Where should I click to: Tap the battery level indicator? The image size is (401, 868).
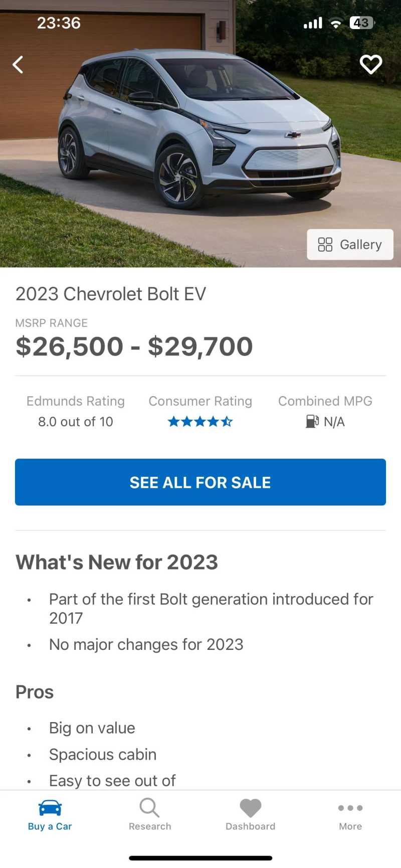pos(361,23)
